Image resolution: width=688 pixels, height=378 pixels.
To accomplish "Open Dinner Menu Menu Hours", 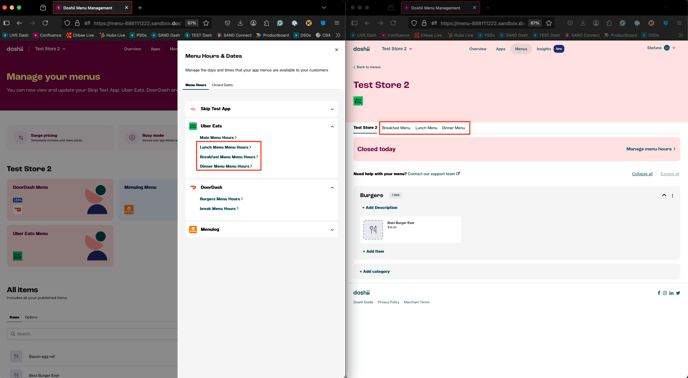I will 226,166.
